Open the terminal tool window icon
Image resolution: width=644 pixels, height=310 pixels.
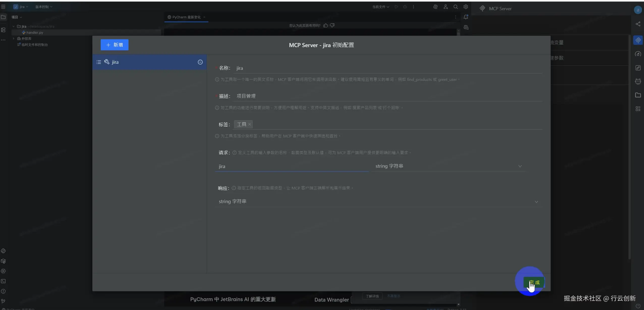point(3,281)
